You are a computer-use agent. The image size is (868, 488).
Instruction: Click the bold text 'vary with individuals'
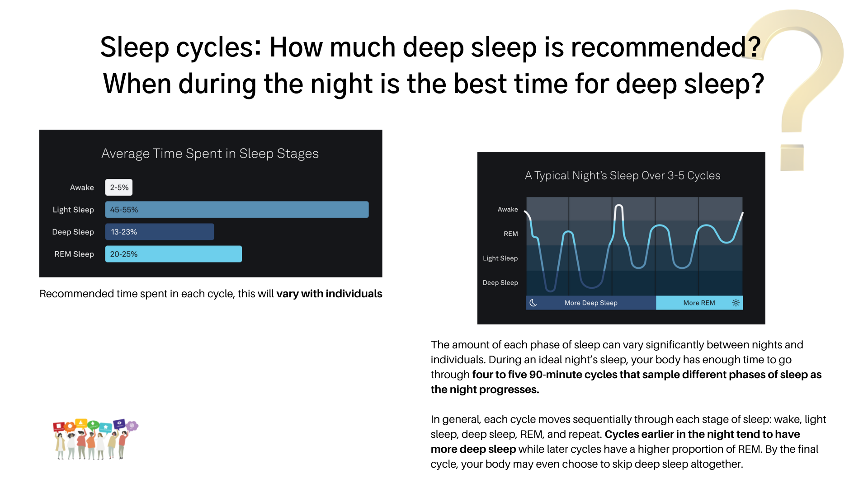pos(329,294)
